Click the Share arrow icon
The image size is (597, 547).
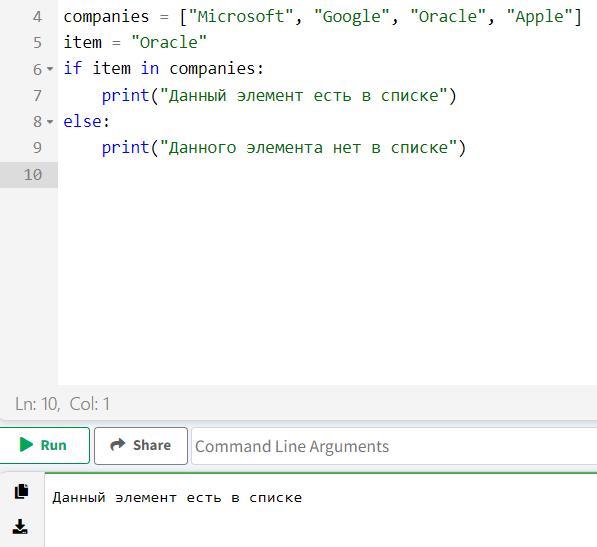[118, 444]
